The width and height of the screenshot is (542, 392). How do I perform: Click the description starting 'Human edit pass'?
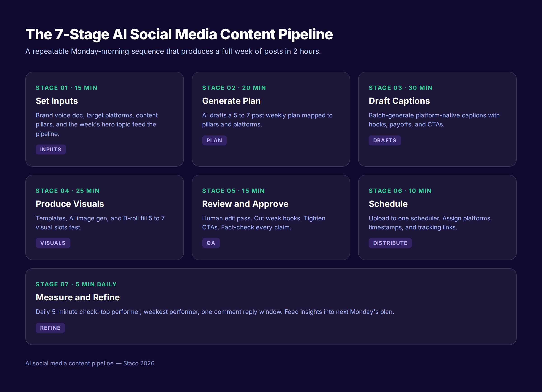[x=264, y=223]
